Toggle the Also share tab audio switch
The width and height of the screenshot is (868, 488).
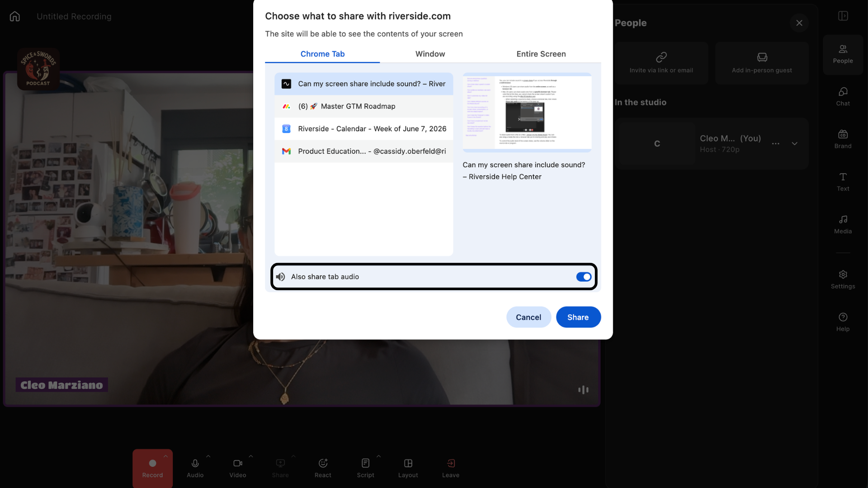[x=584, y=277]
